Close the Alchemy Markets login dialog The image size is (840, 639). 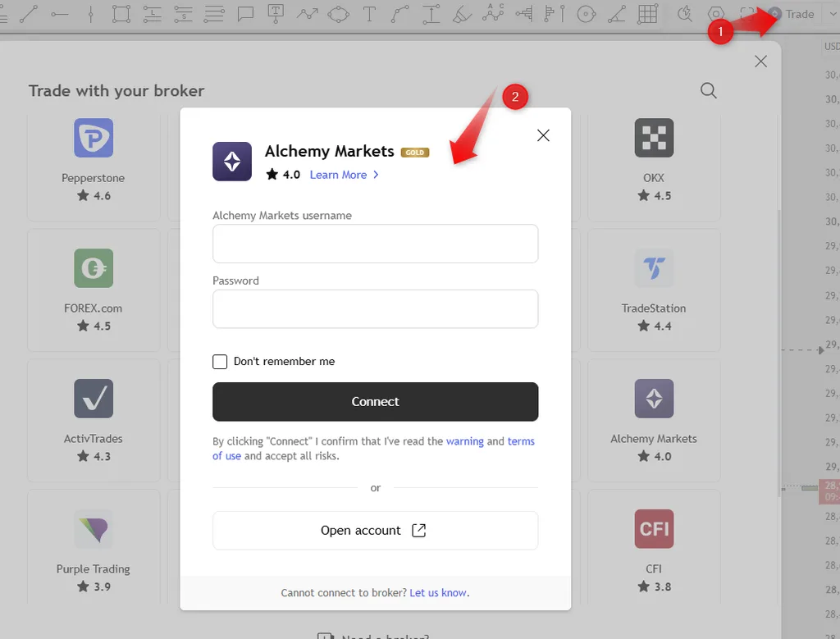pyautogui.click(x=543, y=135)
